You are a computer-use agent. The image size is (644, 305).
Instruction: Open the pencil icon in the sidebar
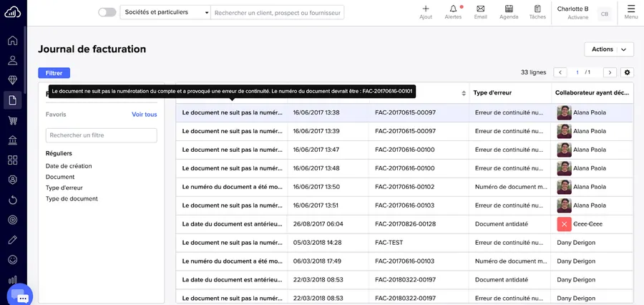(13, 240)
